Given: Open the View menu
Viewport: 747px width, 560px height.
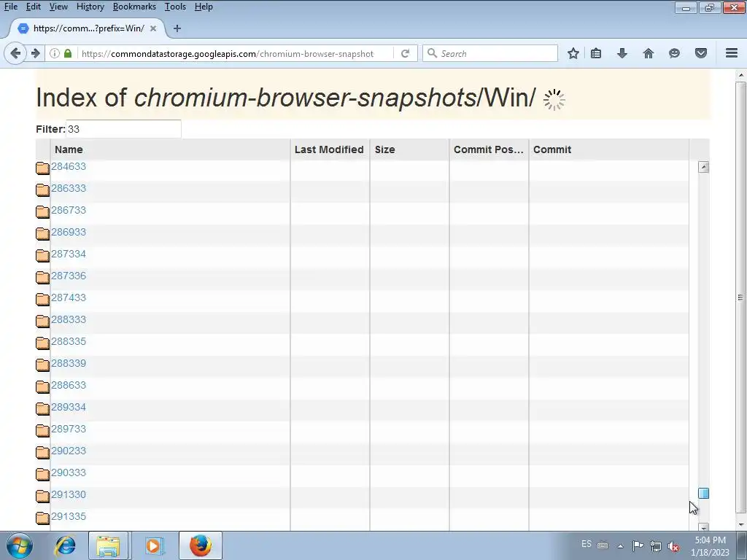Looking at the screenshot, I should point(58,7).
